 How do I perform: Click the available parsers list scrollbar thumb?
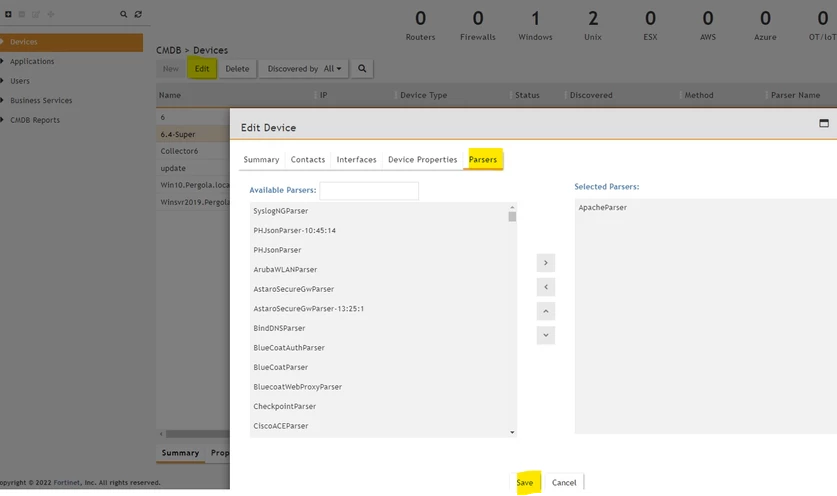pos(512,216)
